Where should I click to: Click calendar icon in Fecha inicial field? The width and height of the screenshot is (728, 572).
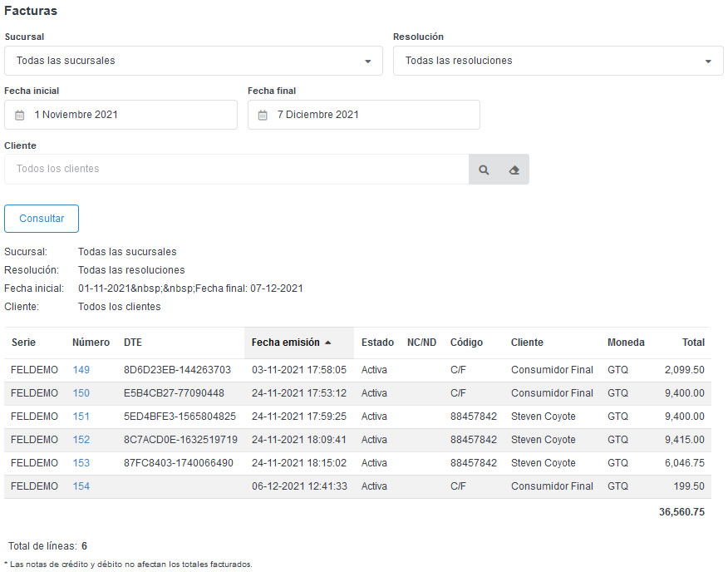20,116
